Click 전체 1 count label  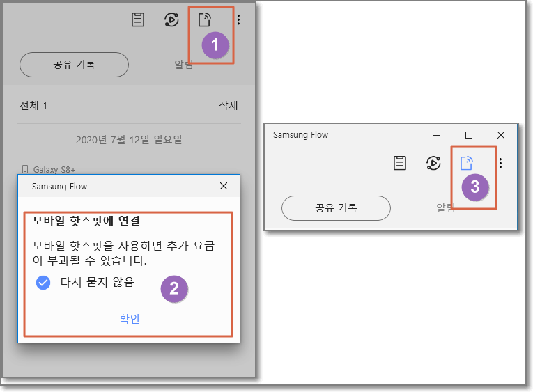coord(33,106)
